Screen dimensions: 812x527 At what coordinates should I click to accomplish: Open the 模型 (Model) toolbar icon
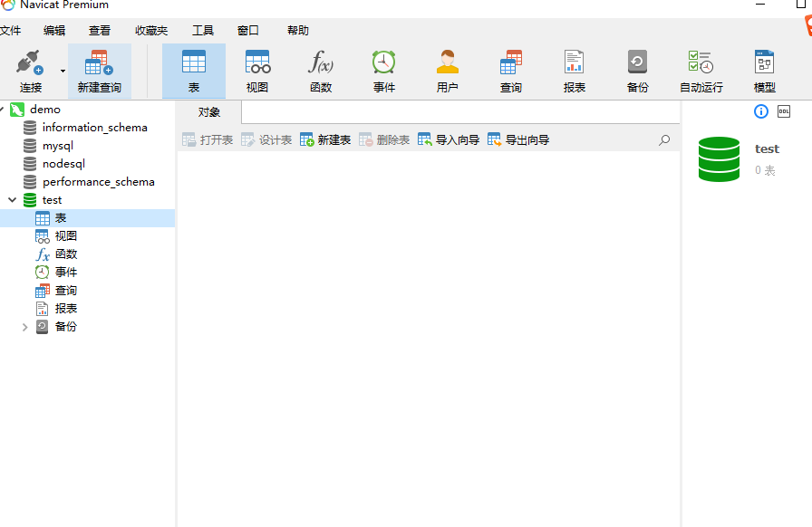pyautogui.click(x=765, y=71)
